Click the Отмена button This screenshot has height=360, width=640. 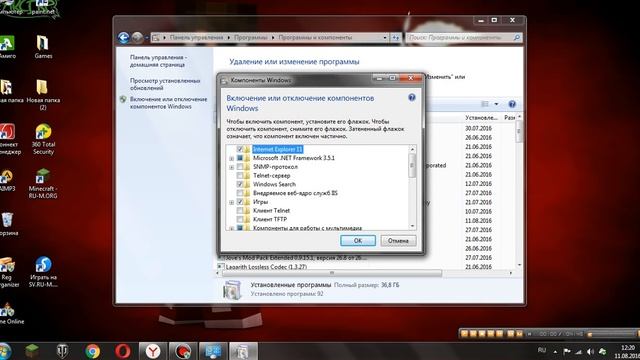click(x=398, y=240)
